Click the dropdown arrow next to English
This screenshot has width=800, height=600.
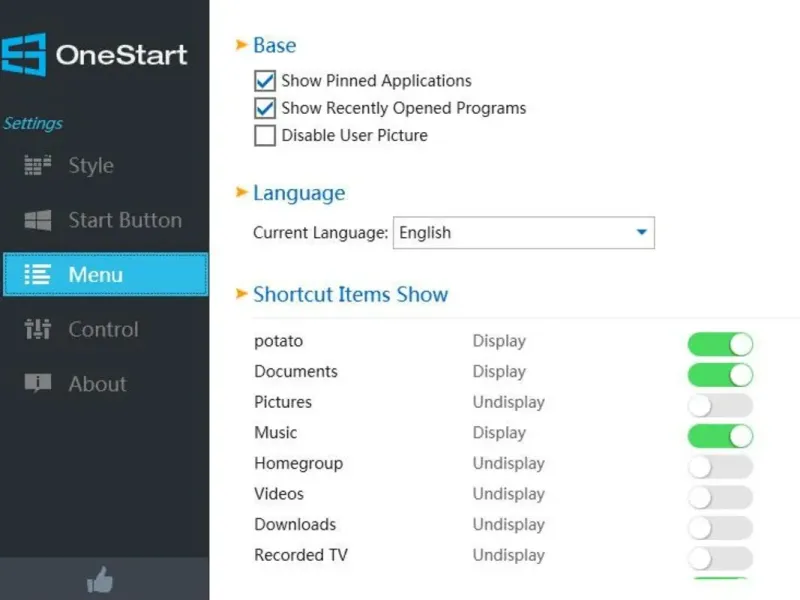(642, 233)
